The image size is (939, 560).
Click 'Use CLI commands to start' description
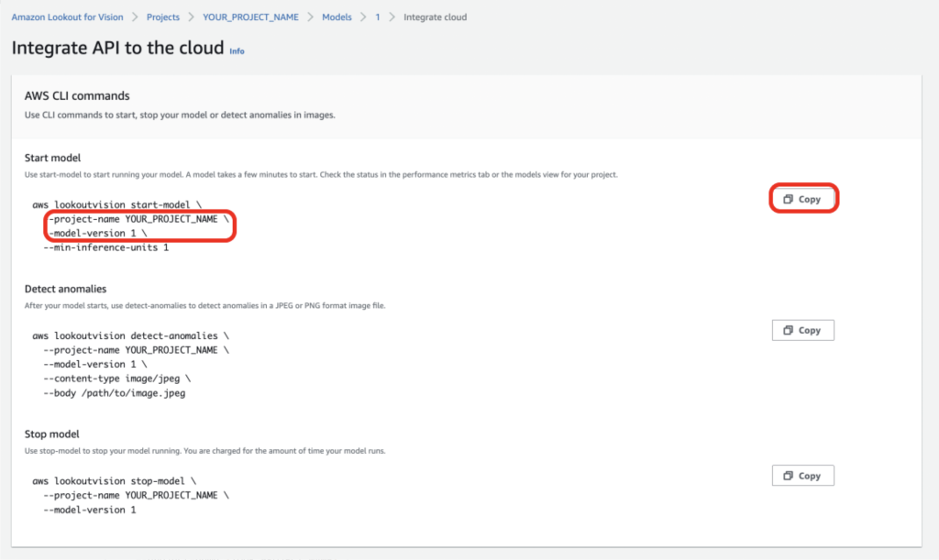[180, 115]
